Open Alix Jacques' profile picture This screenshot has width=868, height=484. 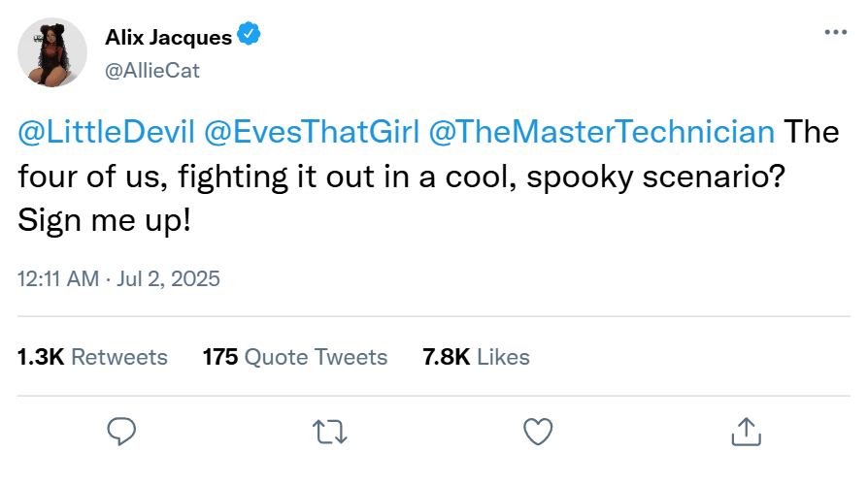53,52
